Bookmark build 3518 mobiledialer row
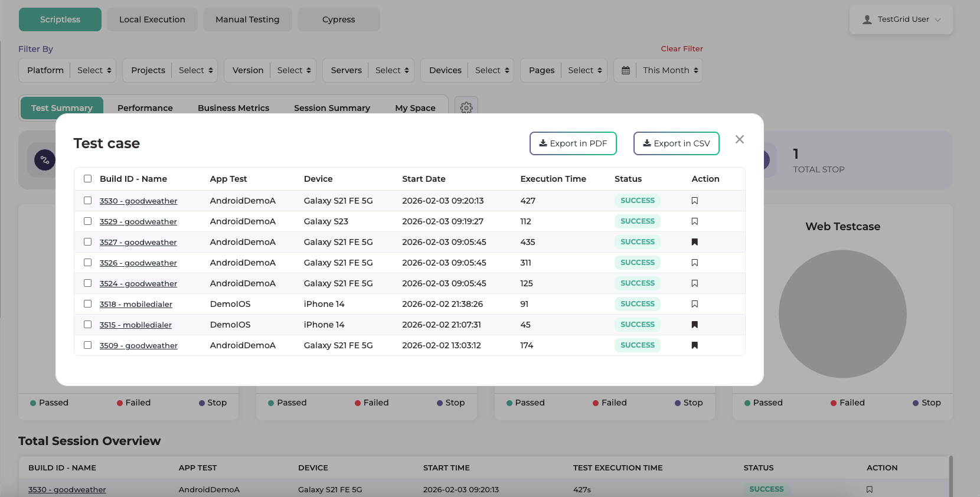Viewport: 980px width, 497px height. click(694, 304)
